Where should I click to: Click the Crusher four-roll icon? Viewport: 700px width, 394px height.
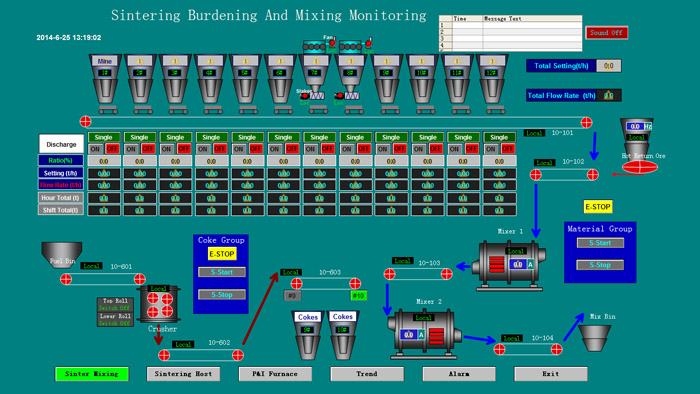click(160, 304)
